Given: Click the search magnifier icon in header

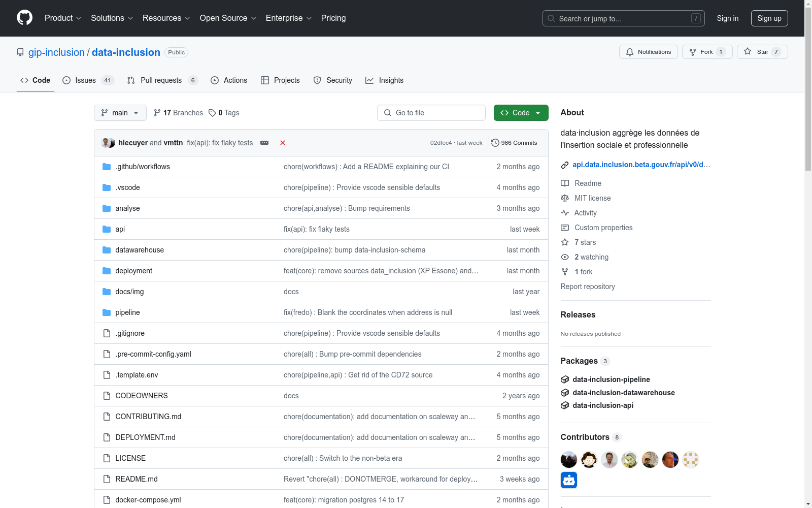Looking at the screenshot, I should pos(551,18).
